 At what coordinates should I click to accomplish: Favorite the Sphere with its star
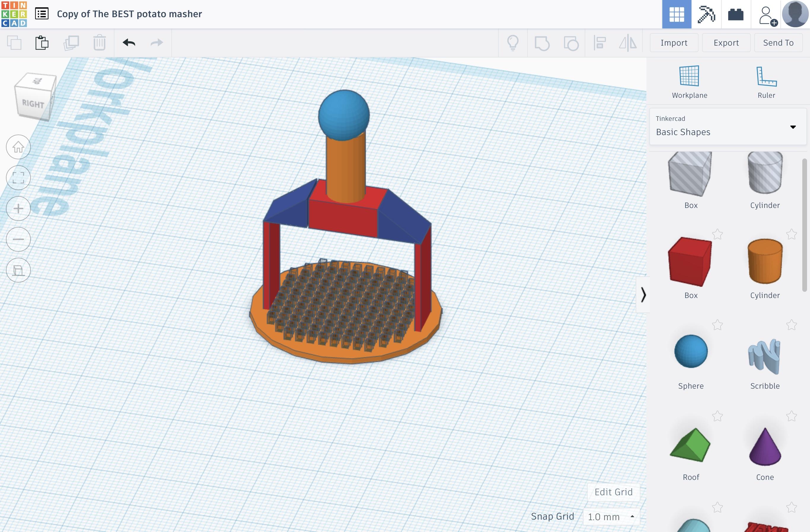717,325
